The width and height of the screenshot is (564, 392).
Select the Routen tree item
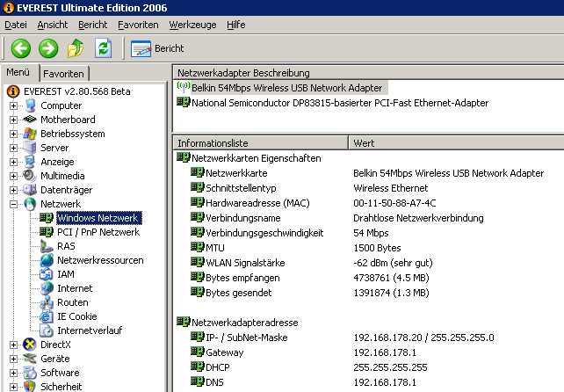click(x=72, y=302)
